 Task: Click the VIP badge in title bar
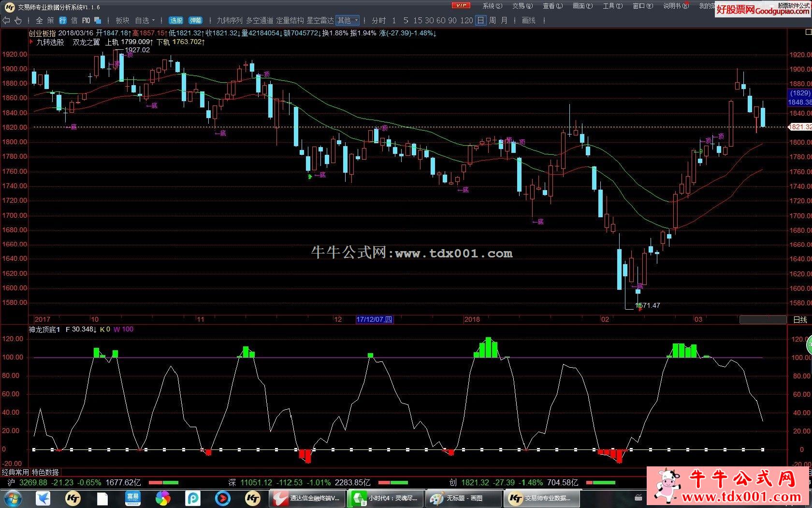461,5
